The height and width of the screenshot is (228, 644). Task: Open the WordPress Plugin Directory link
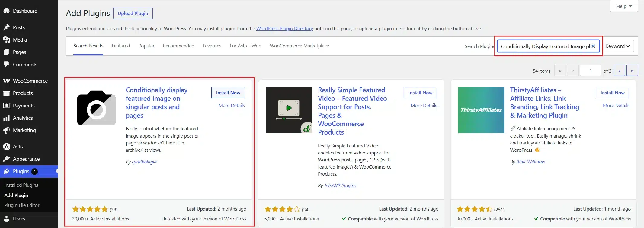point(284,29)
